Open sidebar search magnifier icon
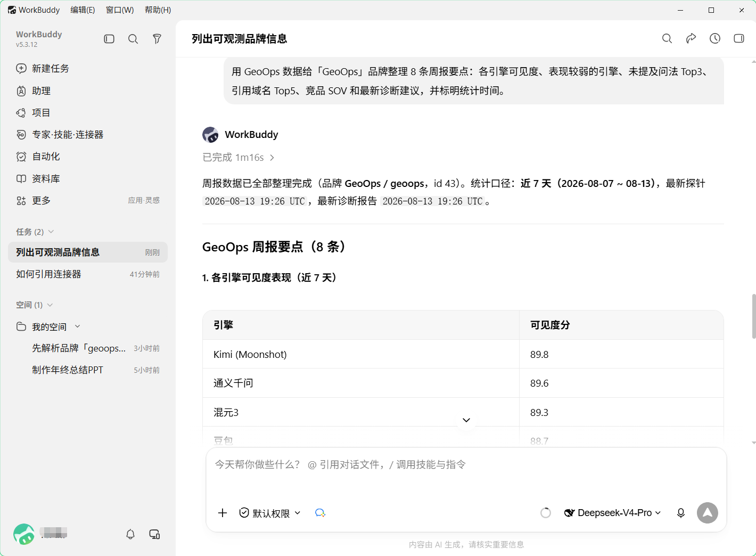756x556 pixels. coord(133,39)
